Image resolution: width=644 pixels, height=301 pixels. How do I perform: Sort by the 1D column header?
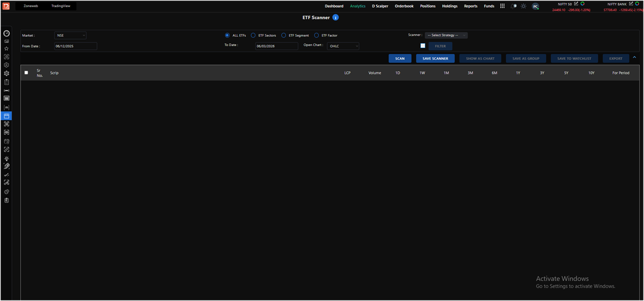point(398,73)
